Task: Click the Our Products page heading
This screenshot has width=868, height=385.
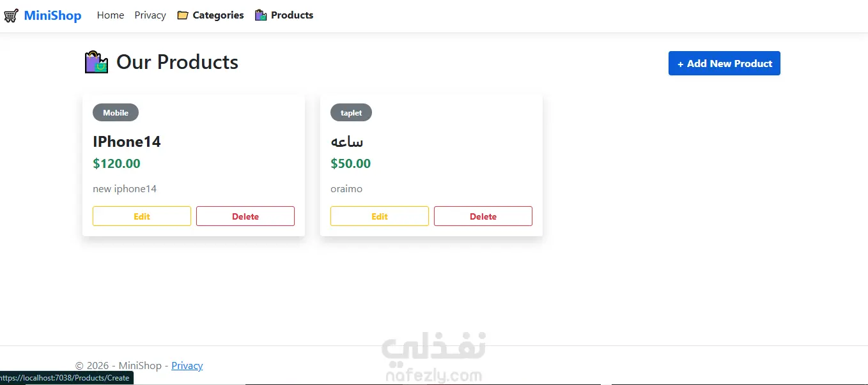Action: (177, 63)
